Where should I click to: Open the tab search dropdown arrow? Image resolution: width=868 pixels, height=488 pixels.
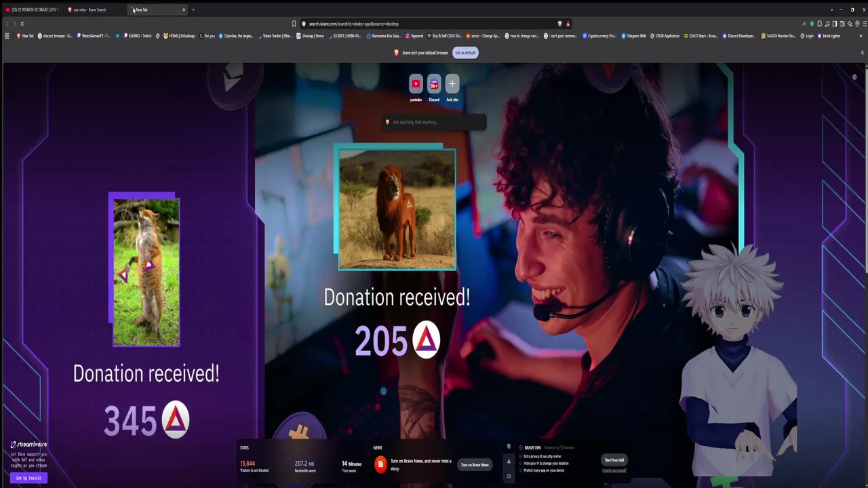[x=832, y=9]
